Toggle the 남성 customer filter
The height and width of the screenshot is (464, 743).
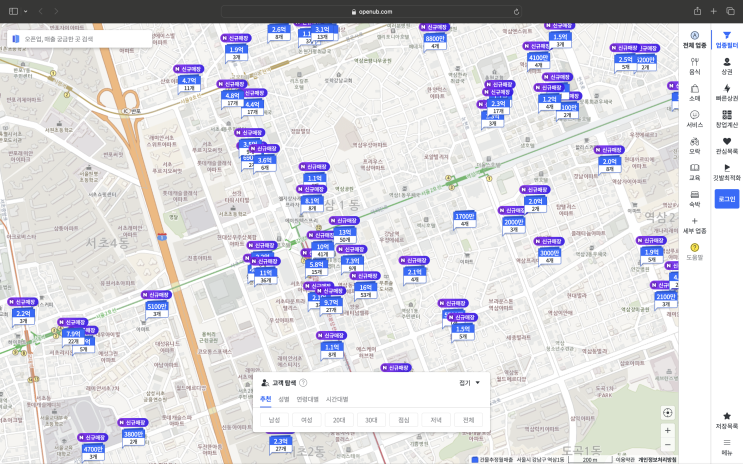click(x=275, y=420)
